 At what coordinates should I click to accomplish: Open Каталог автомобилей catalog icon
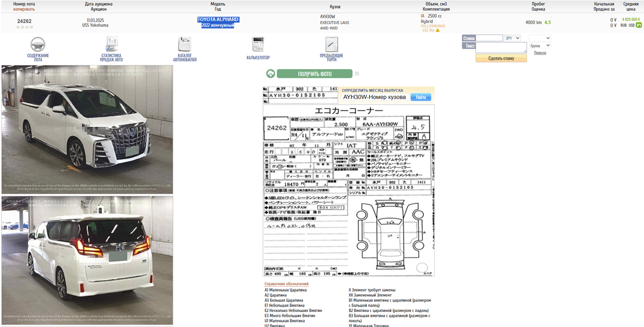(x=185, y=44)
